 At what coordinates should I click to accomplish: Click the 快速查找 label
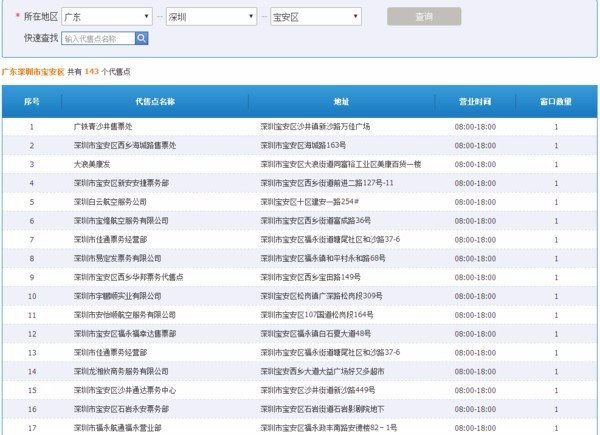(x=41, y=38)
